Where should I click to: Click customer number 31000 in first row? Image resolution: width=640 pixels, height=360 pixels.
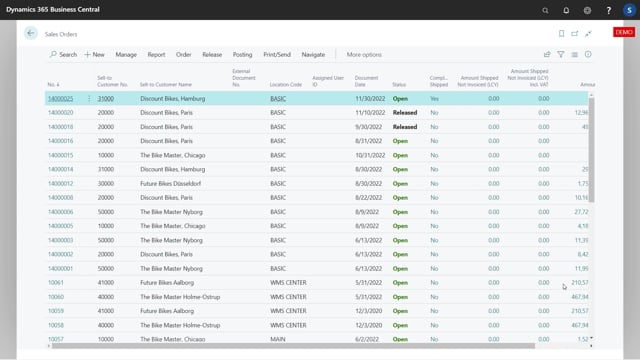click(106, 98)
